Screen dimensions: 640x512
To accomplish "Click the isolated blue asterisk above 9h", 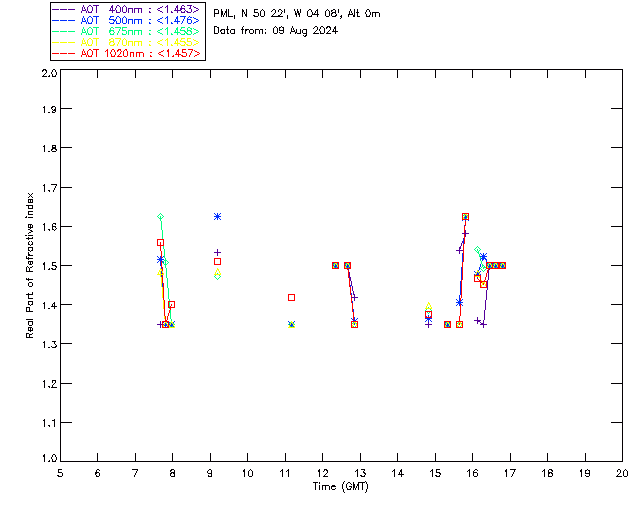I will click(218, 216).
